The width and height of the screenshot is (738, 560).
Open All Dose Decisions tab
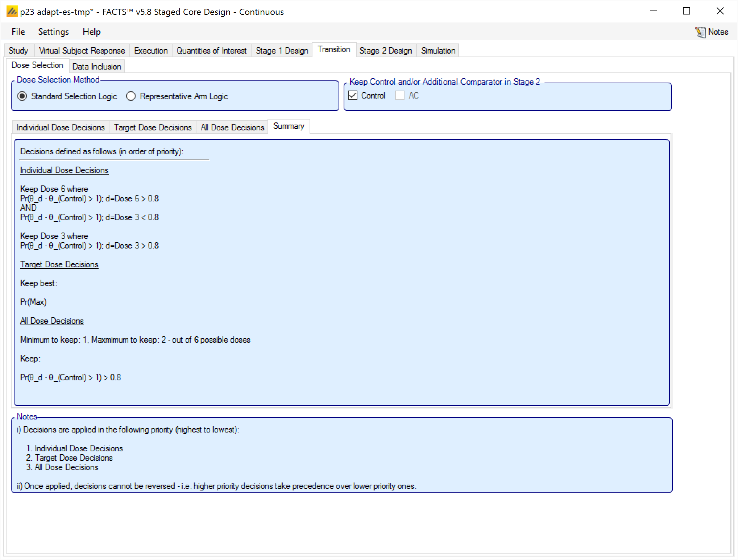point(232,128)
